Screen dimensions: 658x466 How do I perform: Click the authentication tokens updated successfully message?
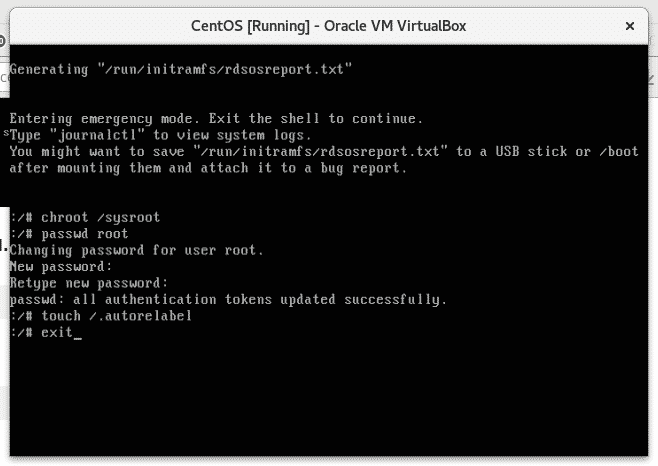coord(228,299)
